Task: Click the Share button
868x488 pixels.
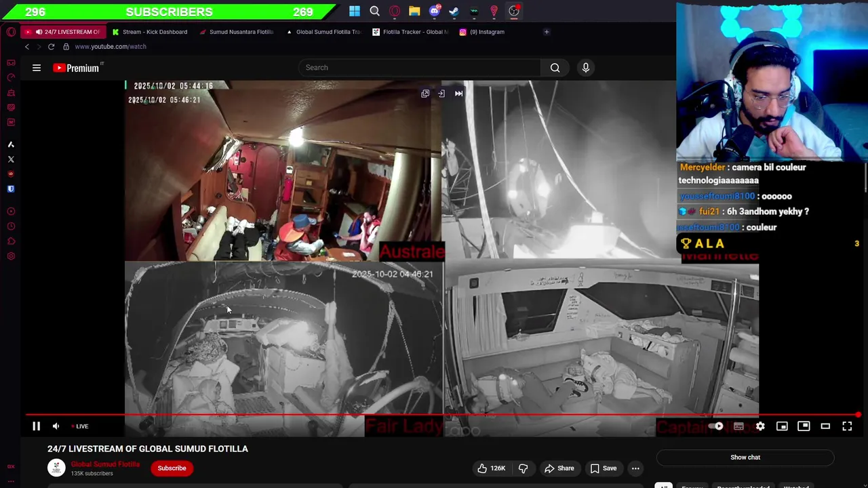Action: (x=559, y=468)
